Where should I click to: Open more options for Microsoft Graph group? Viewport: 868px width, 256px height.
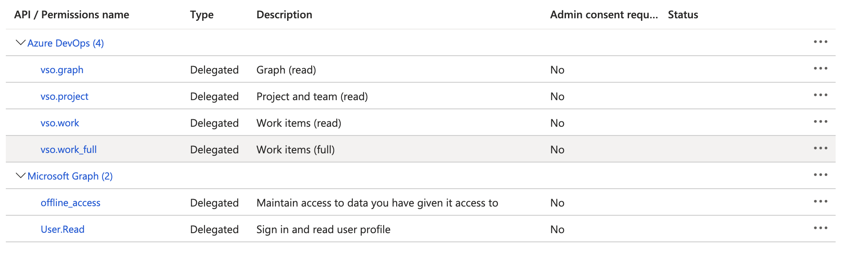pos(820,175)
